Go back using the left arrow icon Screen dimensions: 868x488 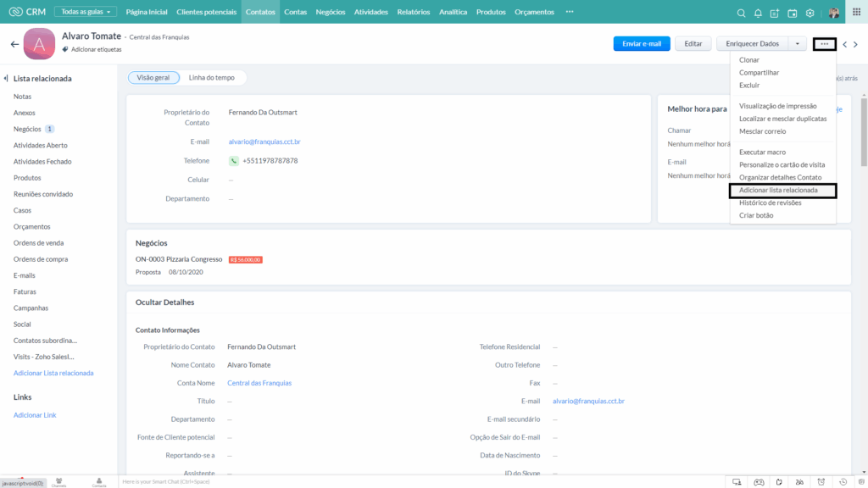pos(14,44)
